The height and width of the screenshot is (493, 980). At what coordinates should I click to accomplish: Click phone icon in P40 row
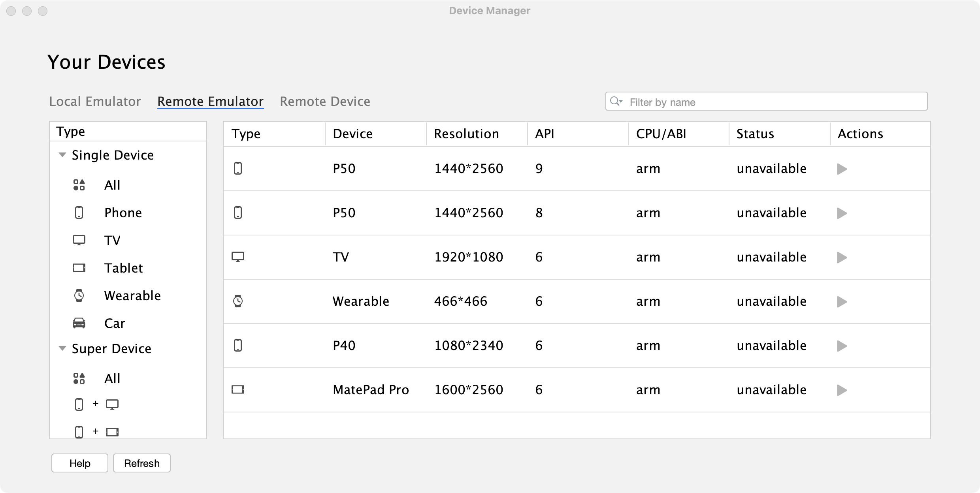[x=238, y=346]
